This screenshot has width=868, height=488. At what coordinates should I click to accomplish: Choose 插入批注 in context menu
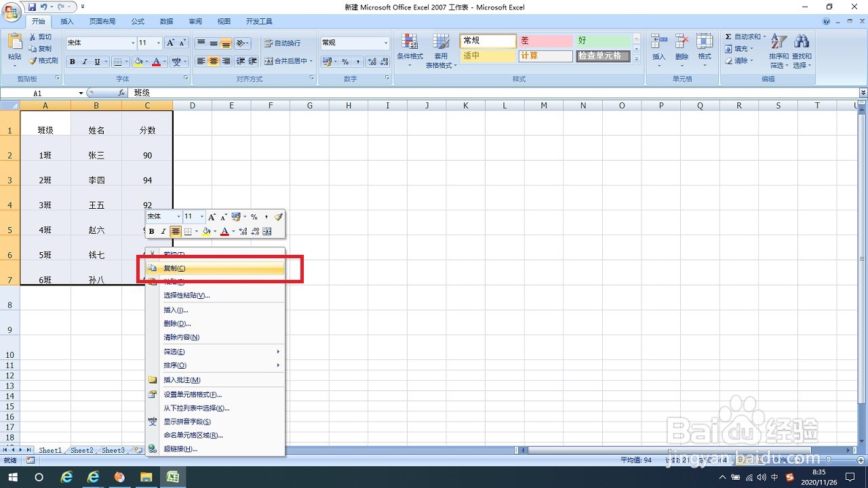(x=216, y=380)
